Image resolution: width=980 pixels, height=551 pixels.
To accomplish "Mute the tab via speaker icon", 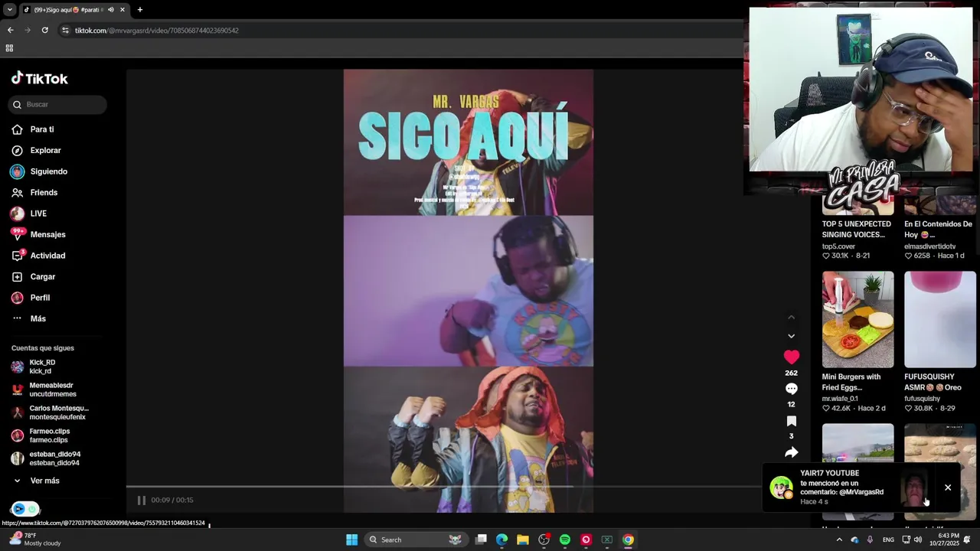I will (x=110, y=10).
